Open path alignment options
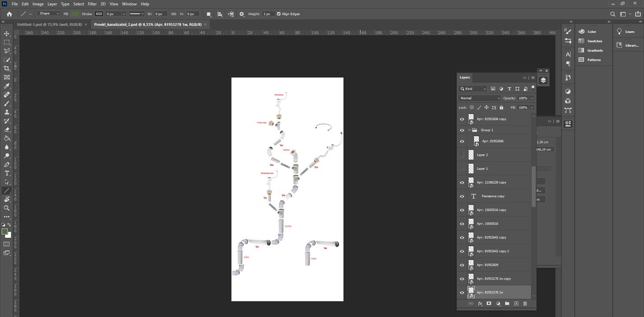This screenshot has width=644, height=317. (220, 14)
